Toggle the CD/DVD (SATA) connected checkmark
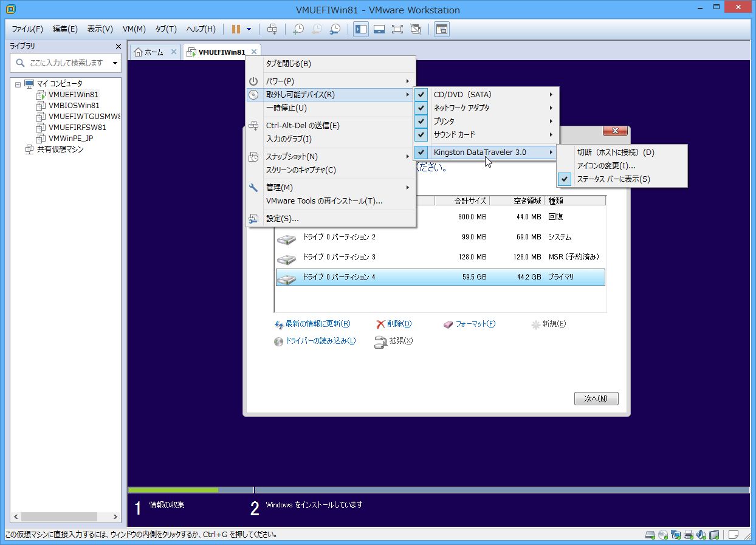 (421, 94)
